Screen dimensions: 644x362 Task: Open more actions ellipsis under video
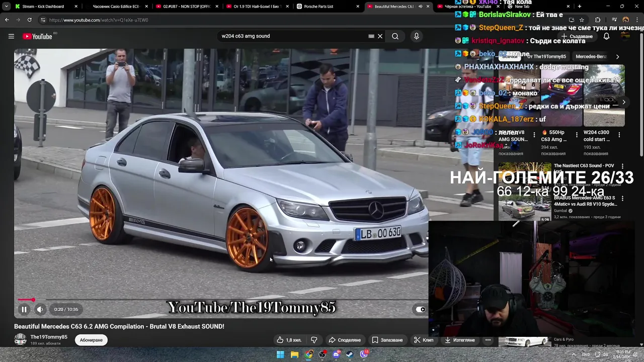point(488,340)
